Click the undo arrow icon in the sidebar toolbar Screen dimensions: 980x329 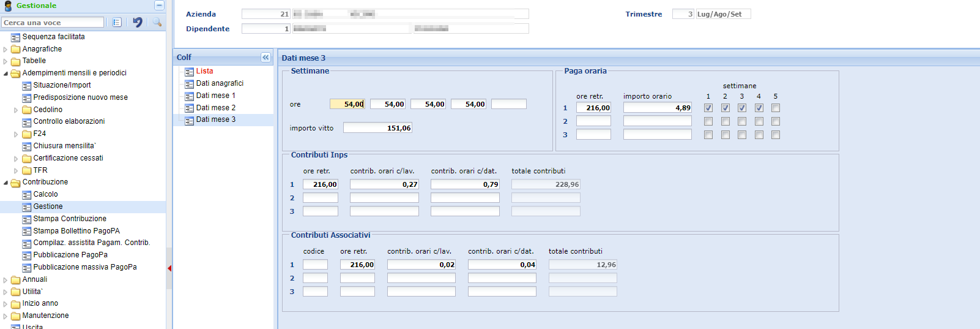pyautogui.click(x=138, y=22)
